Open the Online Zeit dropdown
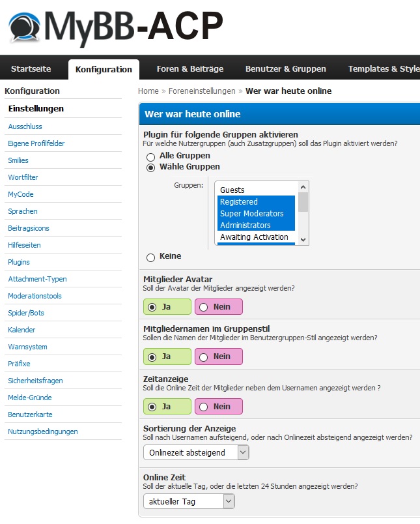Screen dimensions: 420x524 (189, 501)
